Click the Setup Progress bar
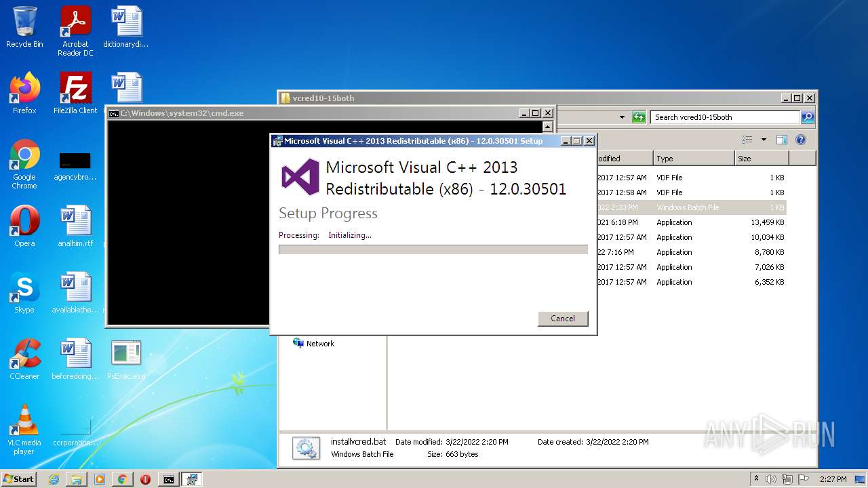Image resolution: width=868 pixels, height=488 pixels. [x=433, y=249]
